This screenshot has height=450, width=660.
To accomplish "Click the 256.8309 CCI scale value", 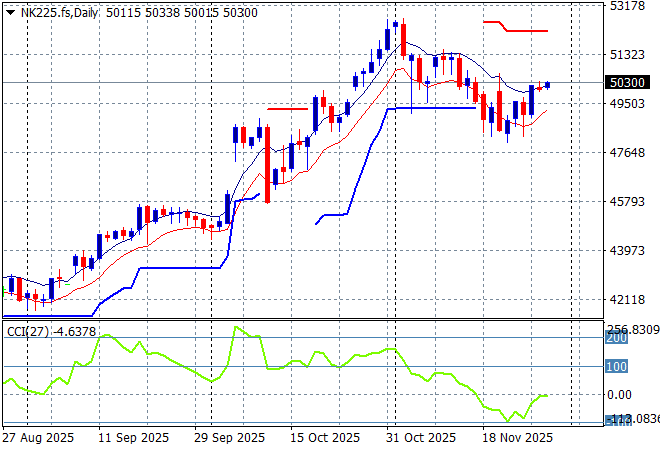I will (x=632, y=329).
